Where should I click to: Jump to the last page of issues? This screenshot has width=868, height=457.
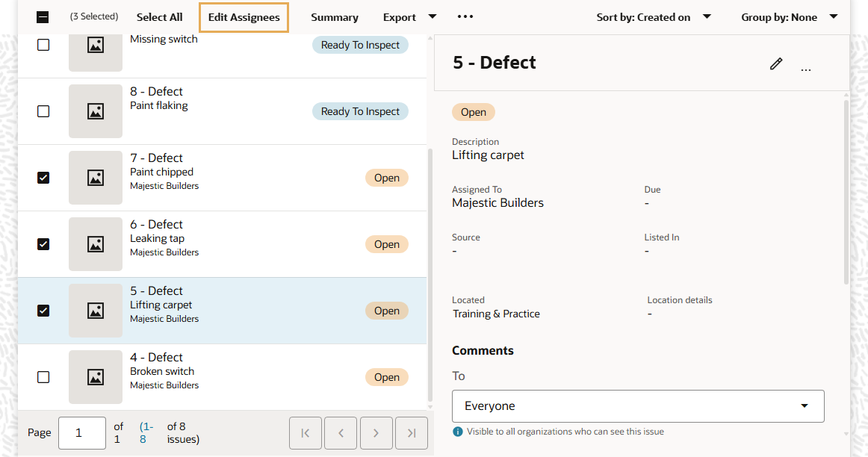click(x=412, y=433)
